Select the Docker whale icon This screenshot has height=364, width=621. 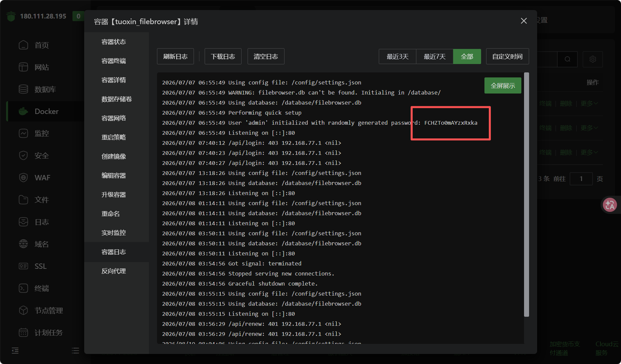[23, 111]
